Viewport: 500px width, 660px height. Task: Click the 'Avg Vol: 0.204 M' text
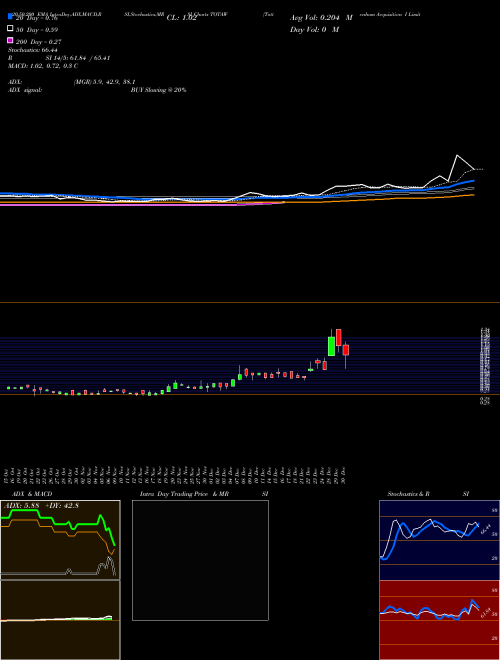(x=321, y=18)
